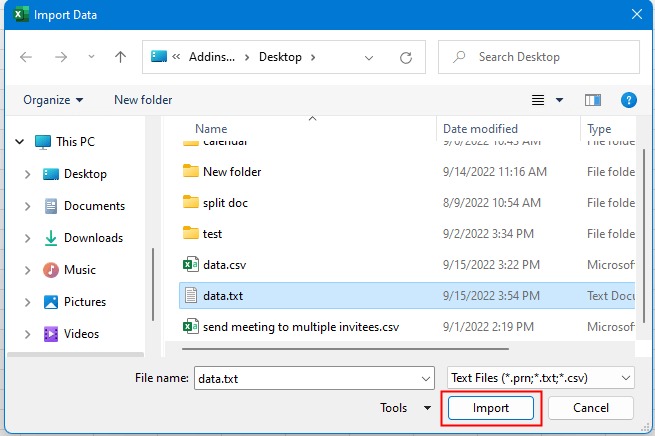This screenshot has width=655, height=436.
Task: Expand the Desktop tree node
Action: (28, 174)
